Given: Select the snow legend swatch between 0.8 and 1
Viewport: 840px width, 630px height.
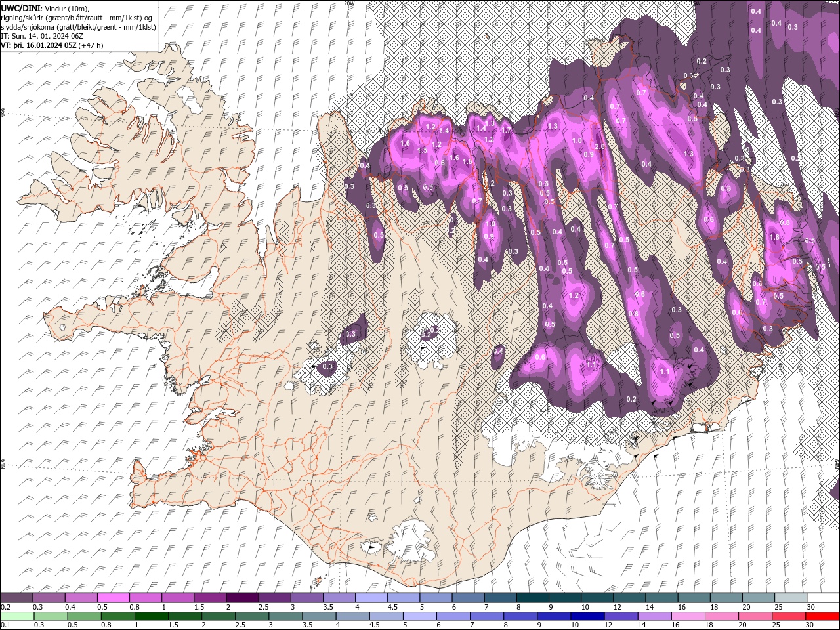Looking at the screenshot, I should [145, 598].
